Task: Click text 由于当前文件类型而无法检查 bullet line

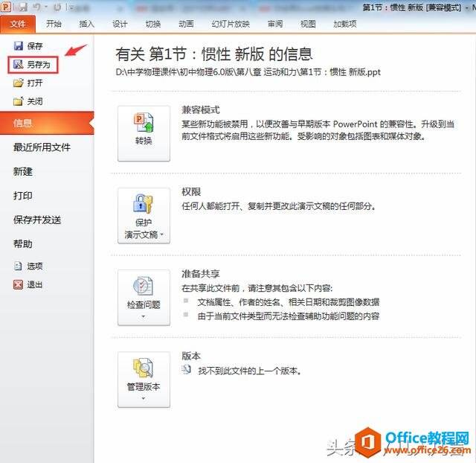Action: coord(288,316)
